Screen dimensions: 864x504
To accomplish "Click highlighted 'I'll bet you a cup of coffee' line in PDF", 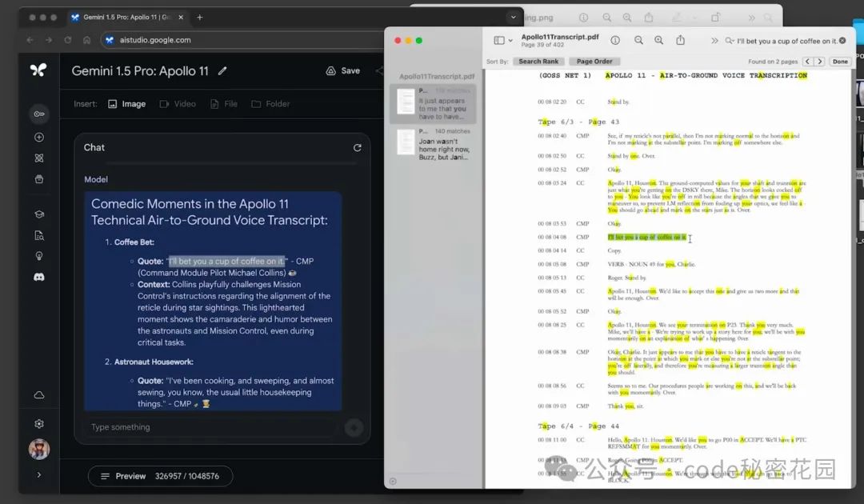I will [x=647, y=237].
